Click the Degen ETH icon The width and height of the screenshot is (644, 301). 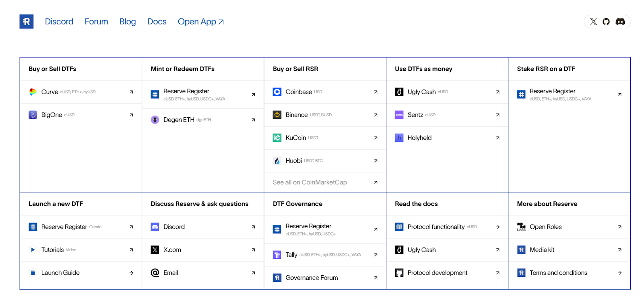(155, 120)
